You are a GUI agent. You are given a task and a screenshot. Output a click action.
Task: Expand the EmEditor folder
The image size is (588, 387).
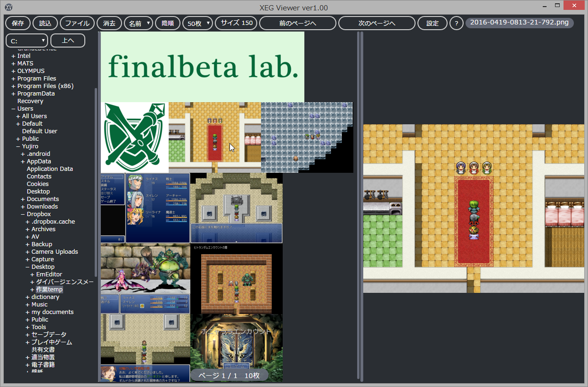(33, 274)
